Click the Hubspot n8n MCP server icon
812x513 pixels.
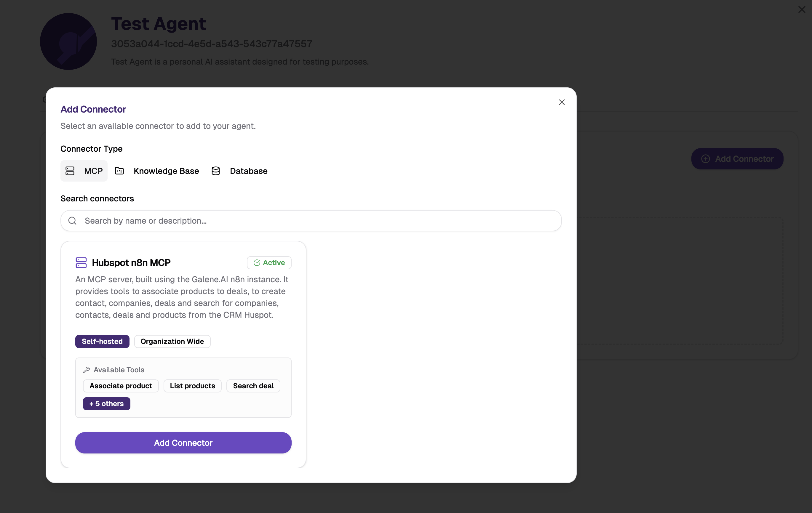pos(81,262)
